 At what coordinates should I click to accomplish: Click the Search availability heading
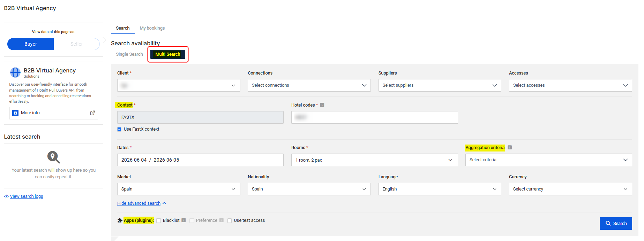click(x=135, y=43)
